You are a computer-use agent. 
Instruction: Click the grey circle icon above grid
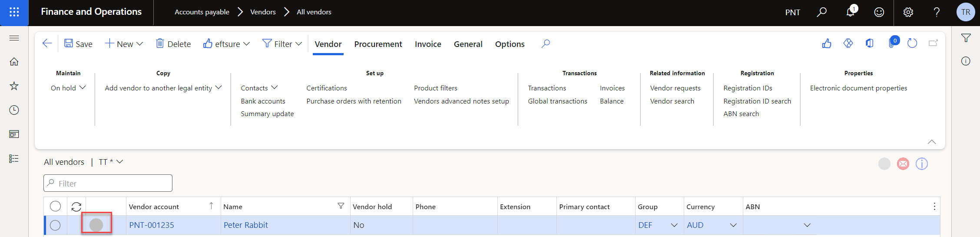(x=884, y=164)
